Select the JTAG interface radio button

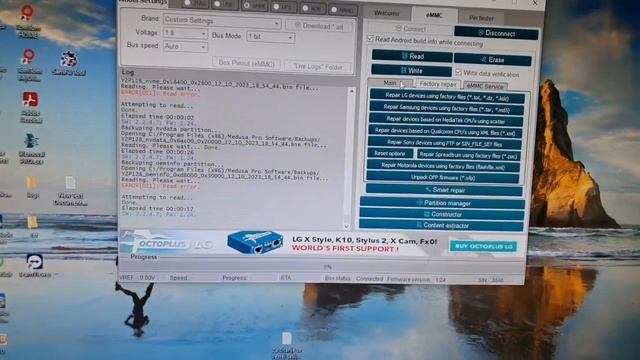point(187,3)
